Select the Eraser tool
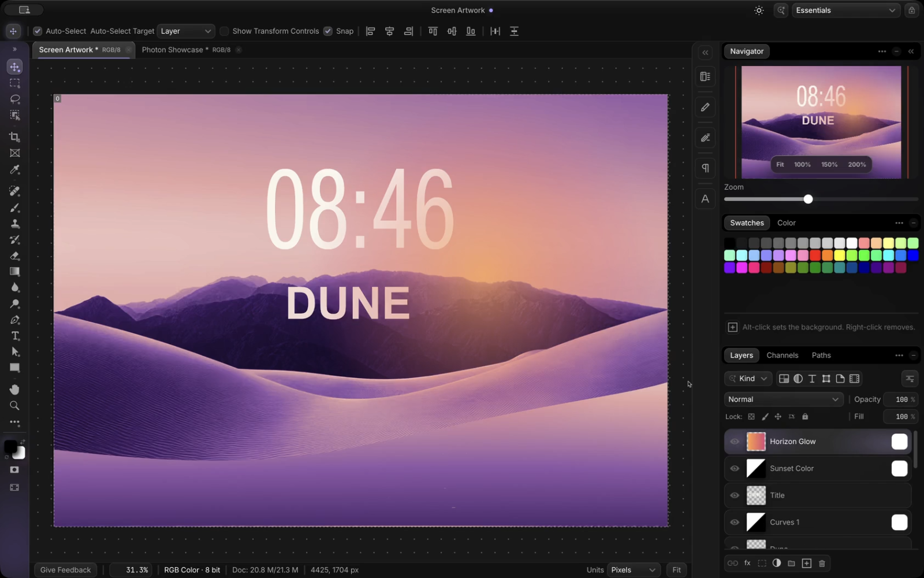The image size is (924, 578). tap(14, 255)
